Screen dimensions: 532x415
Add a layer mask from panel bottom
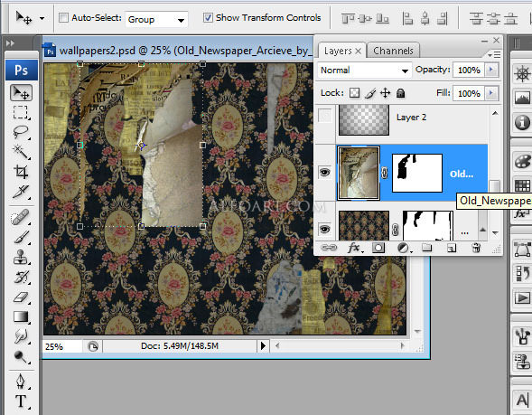pos(378,248)
